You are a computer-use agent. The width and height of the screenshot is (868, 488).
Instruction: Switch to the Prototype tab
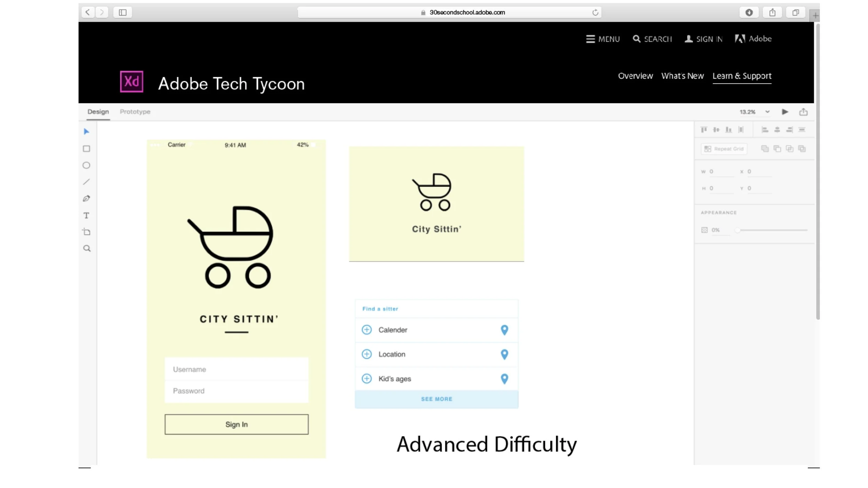(135, 112)
